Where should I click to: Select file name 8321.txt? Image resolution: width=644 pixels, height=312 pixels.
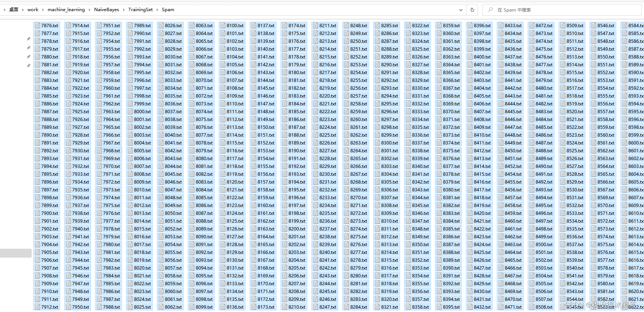tap(390, 307)
